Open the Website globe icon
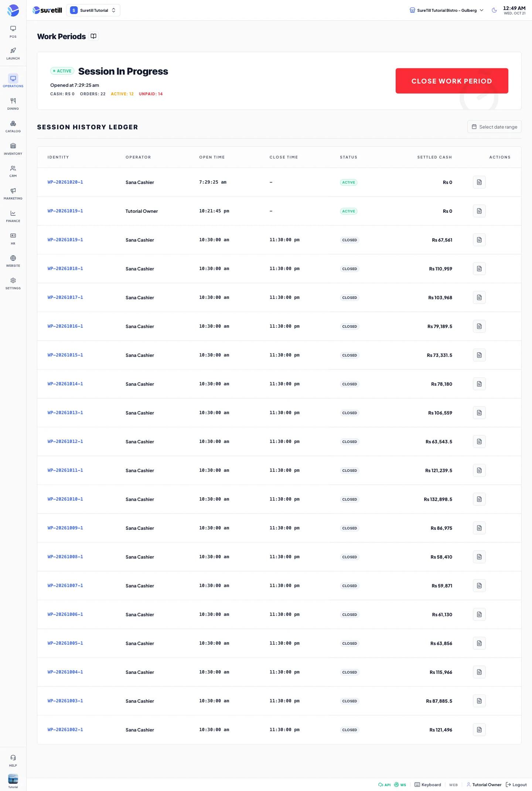The height and width of the screenshot is (791, 532). [x=13, y=261]
